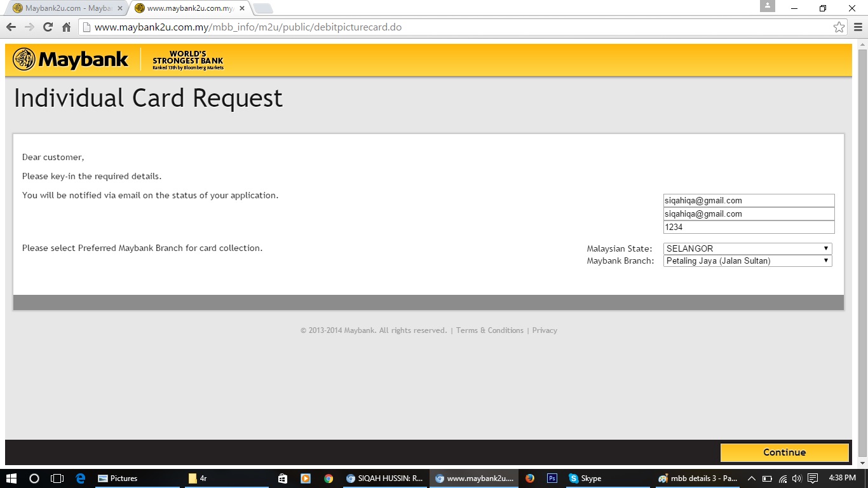This screenshot has width=868, height=488.
Task: Launch Microsoft Edge from taskbar
Action: click(80, 478)
